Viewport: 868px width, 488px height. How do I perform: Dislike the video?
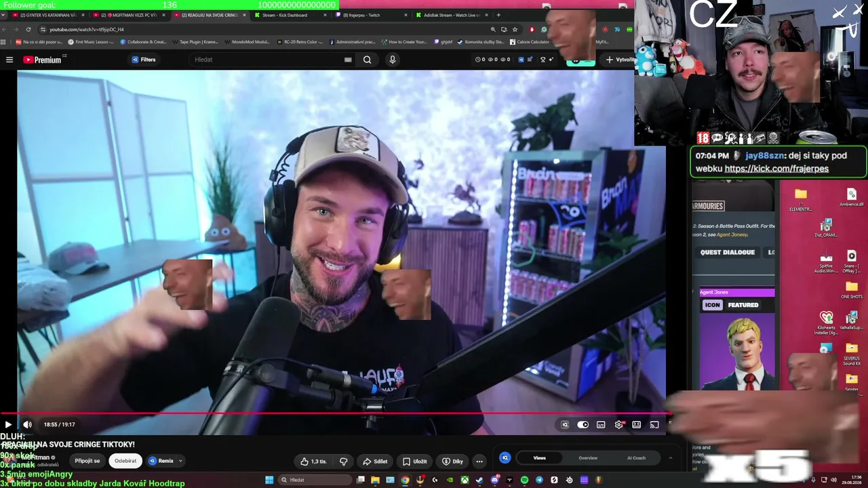click(344, 462)
